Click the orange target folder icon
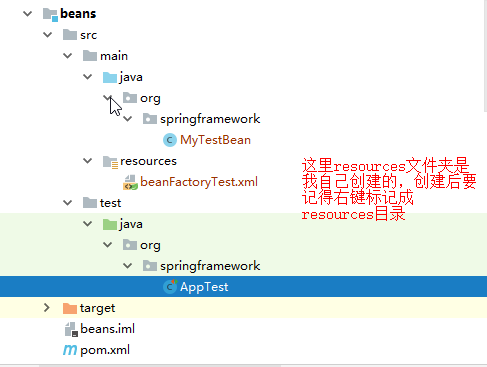487x367 pixels. click(70, 308)
